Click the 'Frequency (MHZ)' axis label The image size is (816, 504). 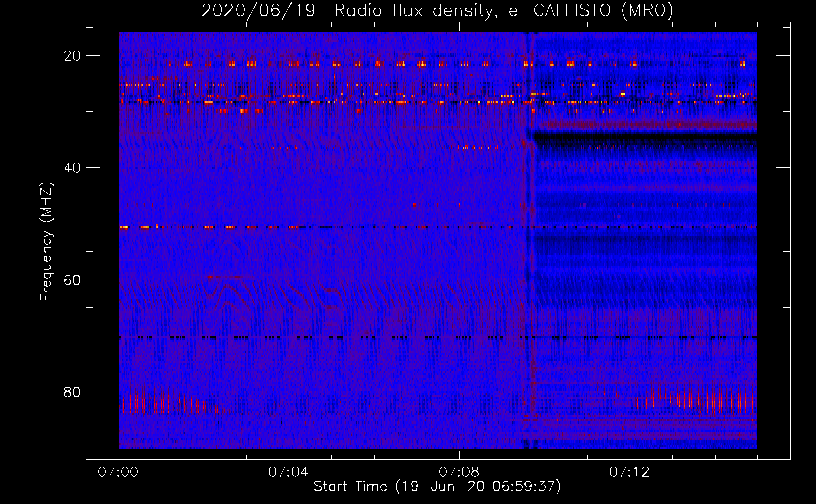tap(46, 242)
